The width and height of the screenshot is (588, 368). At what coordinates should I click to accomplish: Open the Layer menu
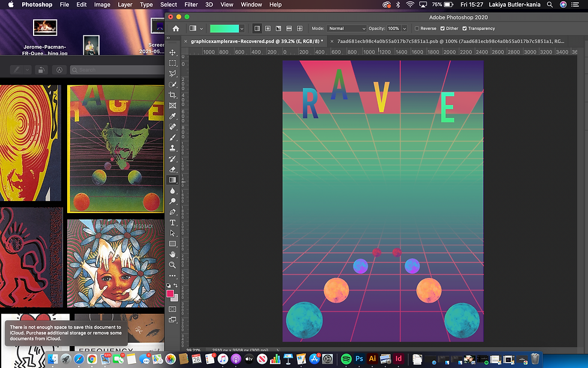(x=125, y=4)
